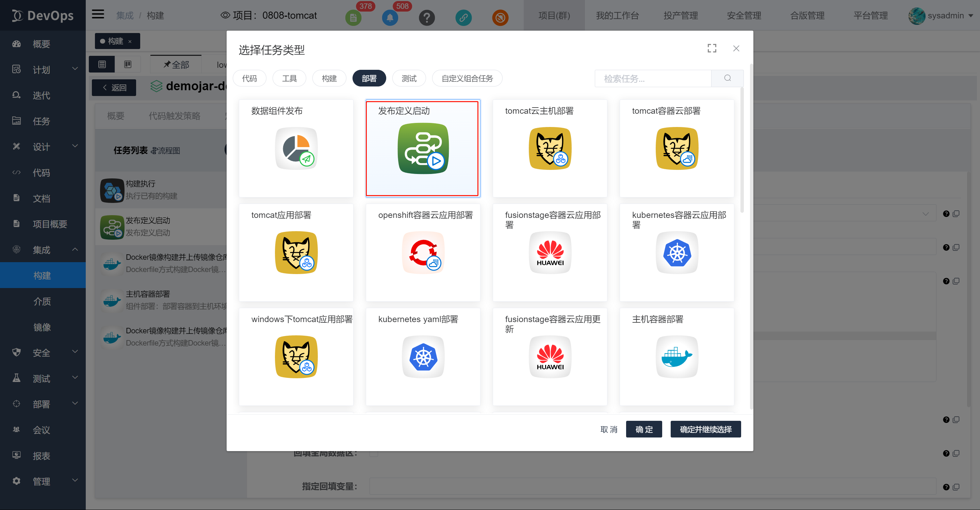Screen dimensions: 980x510
Task: Expand the 计划 sidebar section
Action: pos(75,69)
